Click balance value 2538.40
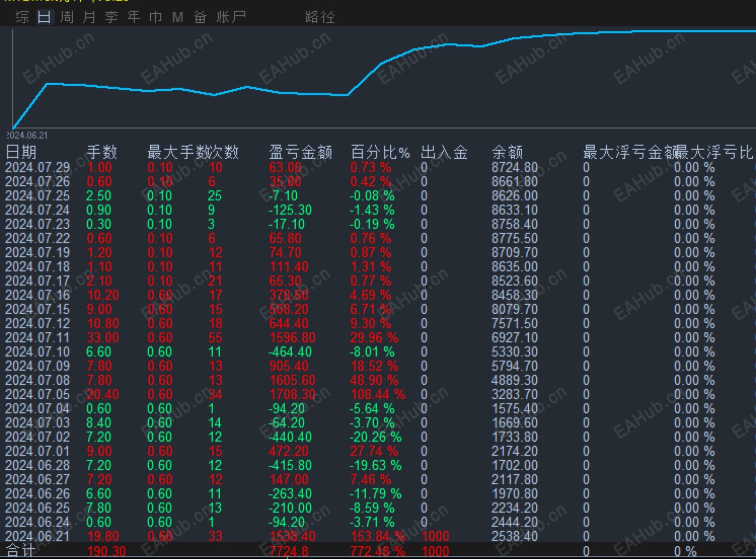 click(x=515, y=536)
